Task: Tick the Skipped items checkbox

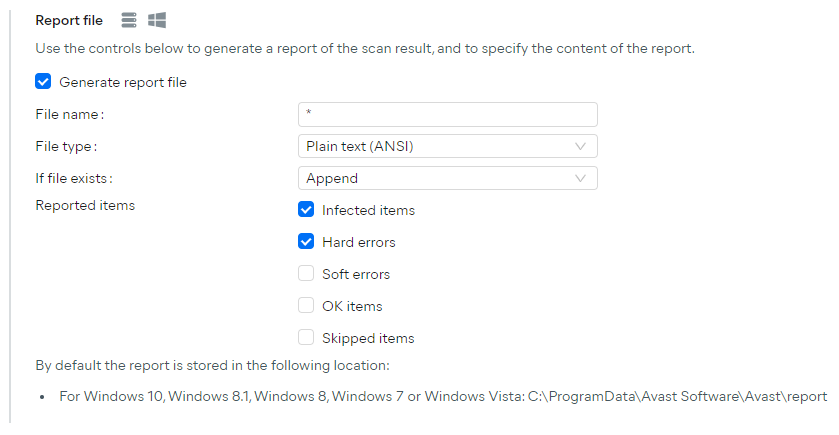Action: point(306,338)
